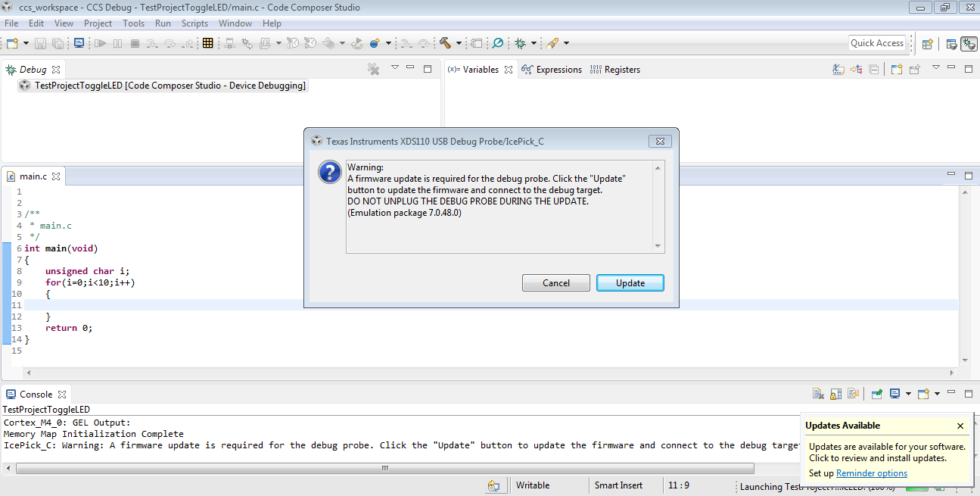Click New Variables View icon

click(x=897, y=70)
